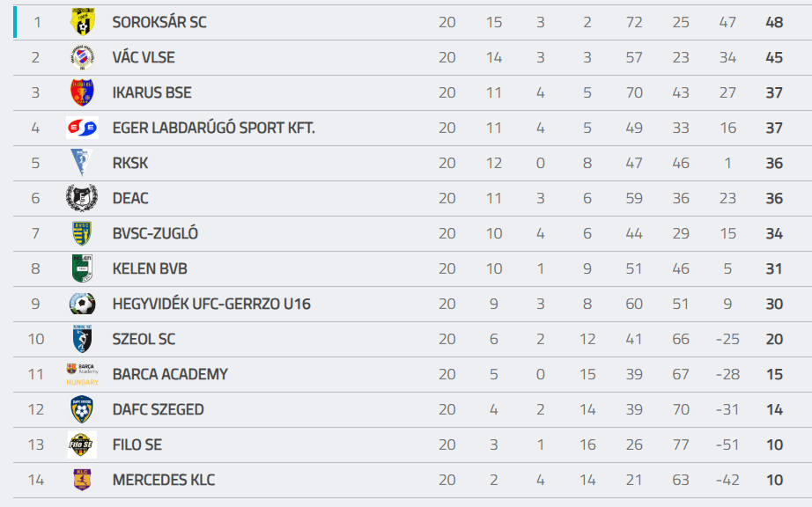Select the DEAC team name
812x507 pixels.
[x=130, y=198]
